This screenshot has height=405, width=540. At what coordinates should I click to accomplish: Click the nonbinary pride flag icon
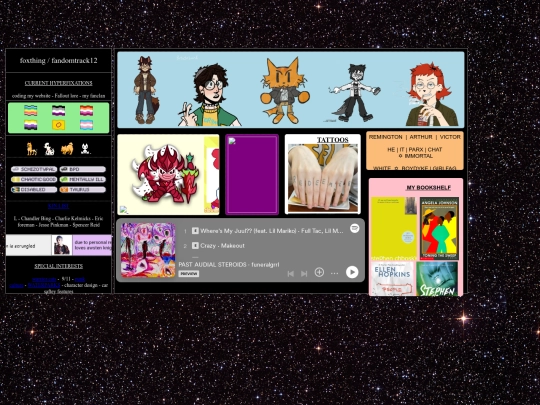coord(31,125)
